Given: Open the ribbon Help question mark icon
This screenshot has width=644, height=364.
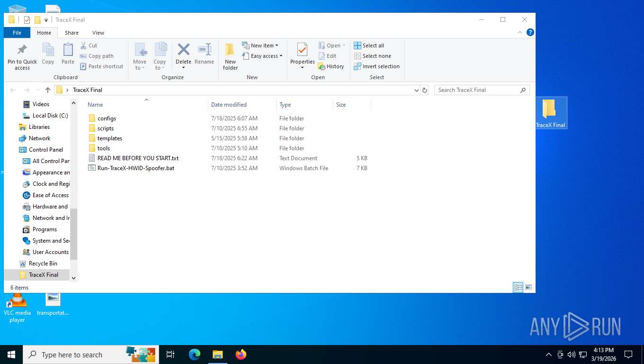Looking at the screenshot, I should 530,32.
